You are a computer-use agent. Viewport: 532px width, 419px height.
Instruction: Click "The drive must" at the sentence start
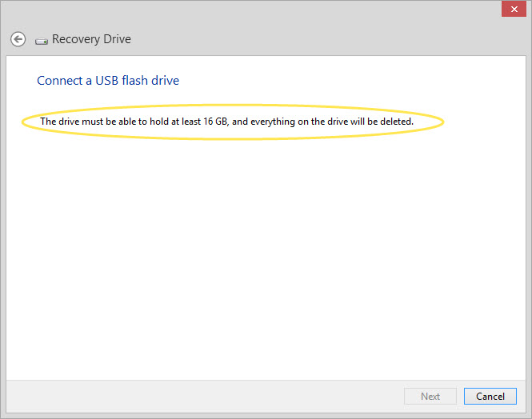(x=70, y=122)
